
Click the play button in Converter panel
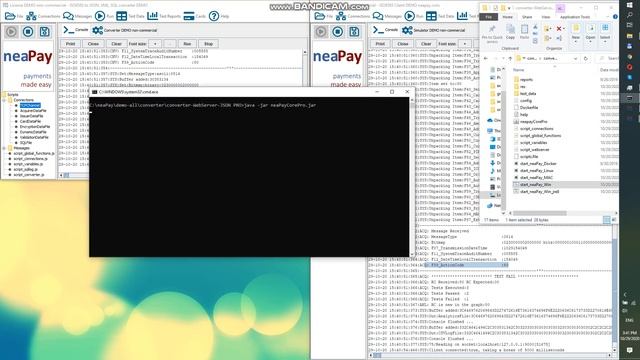click(11, 31)
